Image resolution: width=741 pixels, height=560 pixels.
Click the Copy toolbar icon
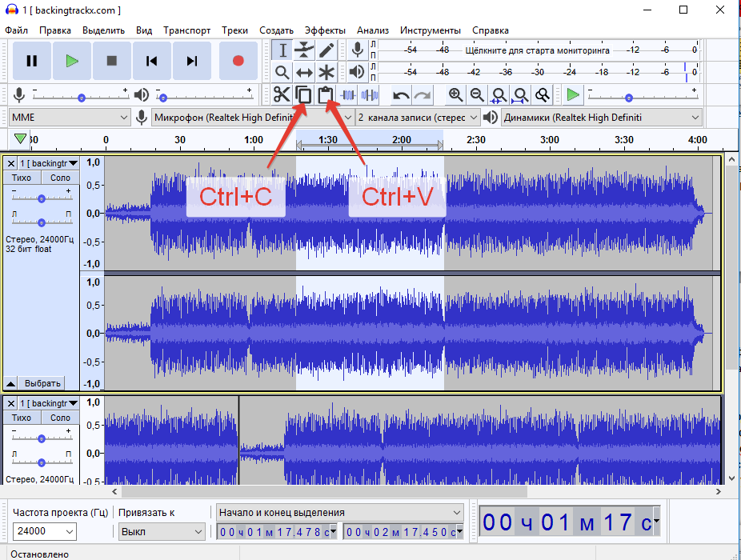click(303, 95)
